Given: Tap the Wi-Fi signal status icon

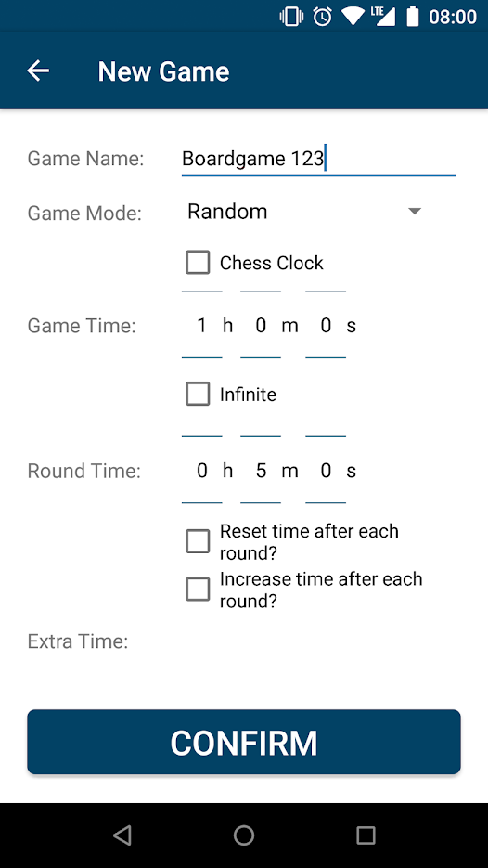Looking at the screenshot, I should coord(353,17).
